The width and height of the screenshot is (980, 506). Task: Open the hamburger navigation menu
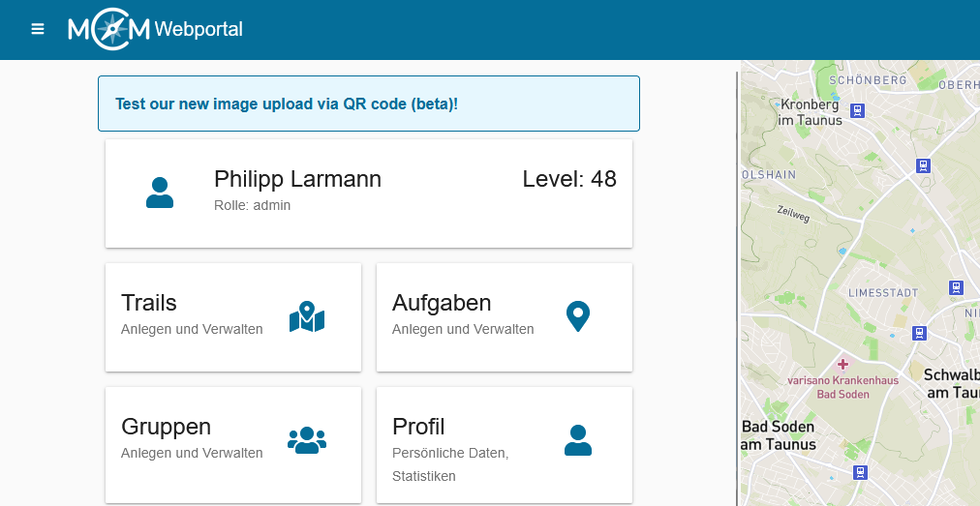pyautogui.click(x=38, y=29)
